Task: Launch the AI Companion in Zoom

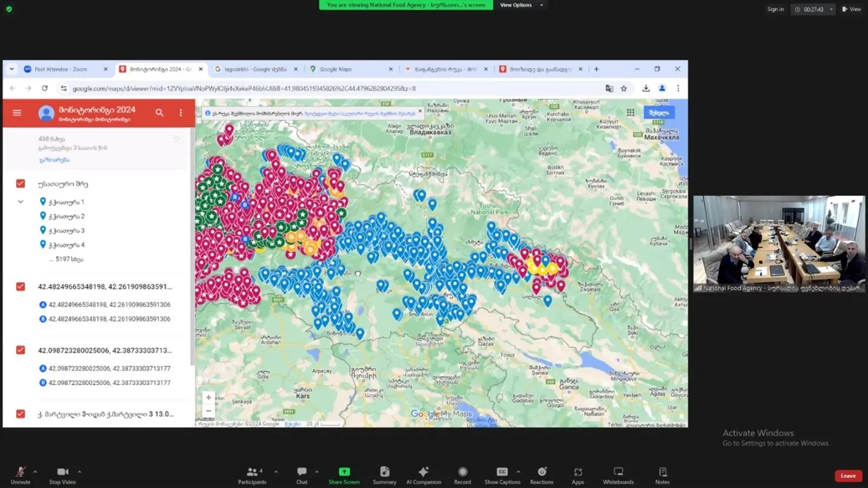Action: pyautogui.click(x=424, y=476)
